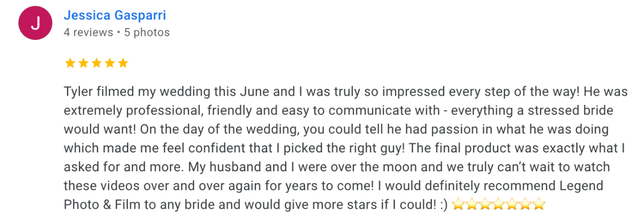
Task: Click the bullet between reviews and photos
Action: [x=119, y=33]
